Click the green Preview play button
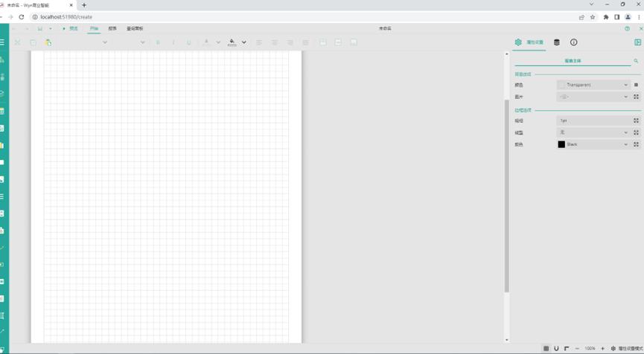The height and width of the screenshot is (354, 644). [x=70, y=29]
